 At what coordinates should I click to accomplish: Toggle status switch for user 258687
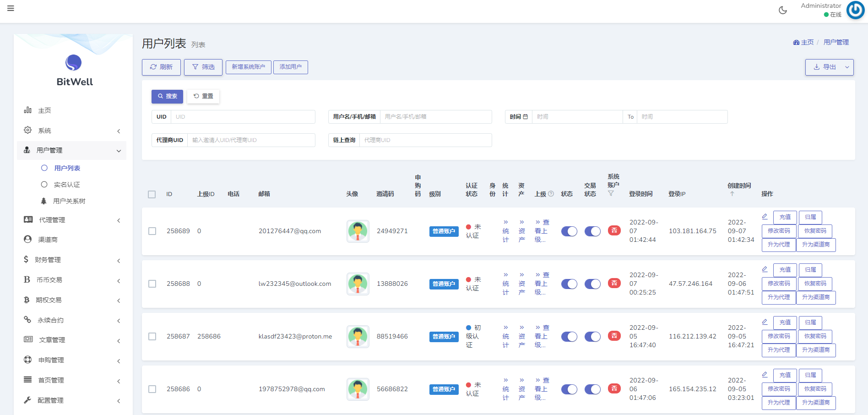tap(569, 337)
